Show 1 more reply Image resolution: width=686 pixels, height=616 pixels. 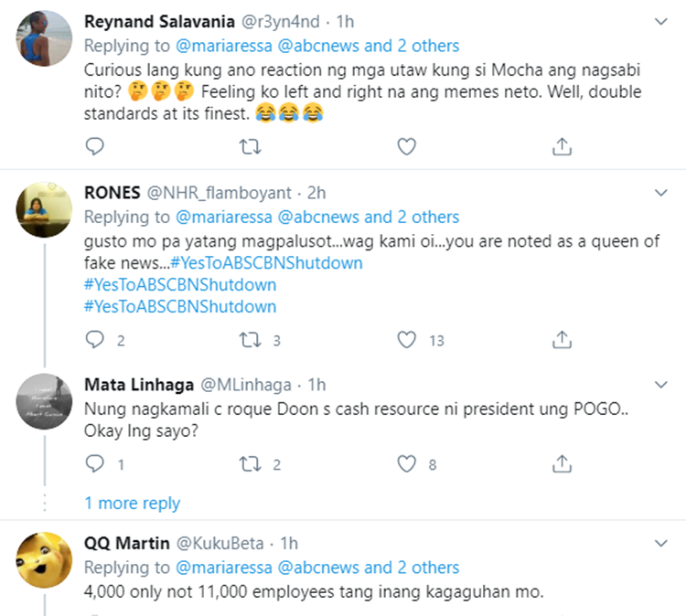coord(133,504)
